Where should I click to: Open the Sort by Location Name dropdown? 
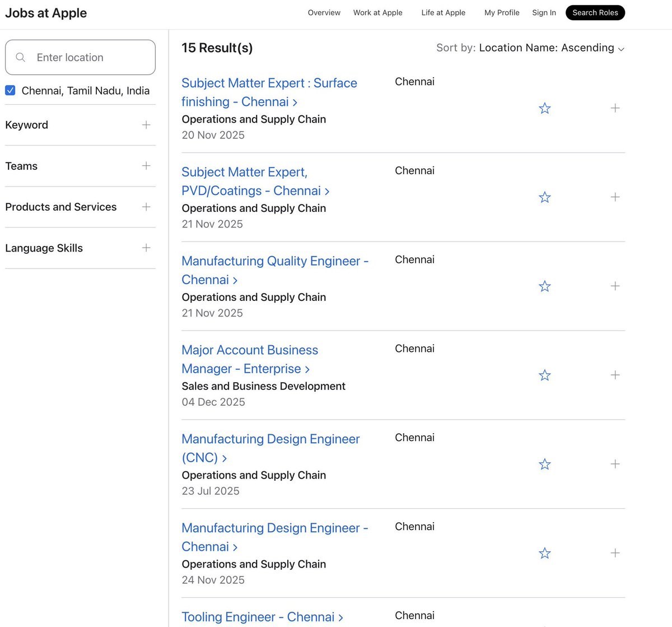coord(552,48)
